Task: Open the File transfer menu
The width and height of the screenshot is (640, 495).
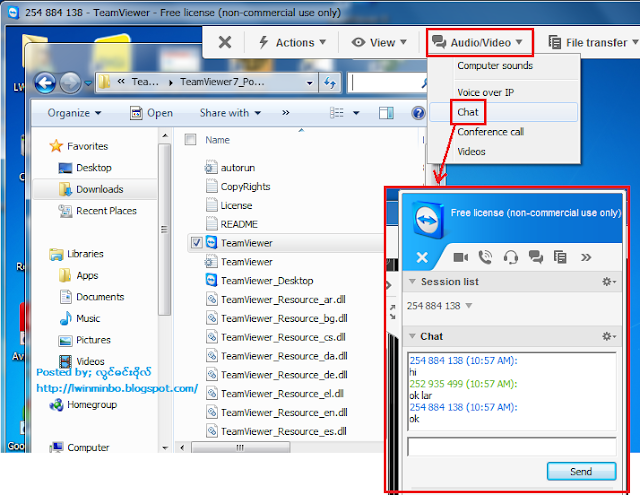Action: click(x=593, y=42)
